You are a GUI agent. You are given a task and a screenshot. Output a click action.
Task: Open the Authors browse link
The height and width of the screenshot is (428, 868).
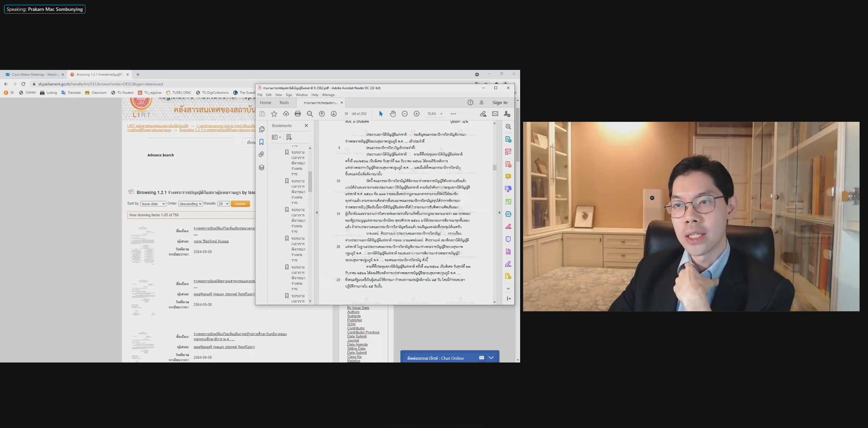click(x=353, y=312)
